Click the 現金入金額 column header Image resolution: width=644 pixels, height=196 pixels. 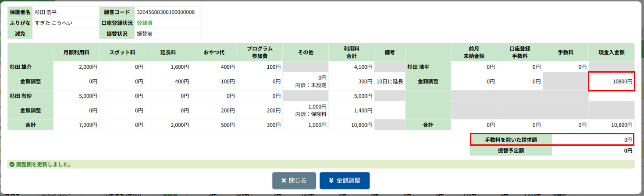pos(611,52)
